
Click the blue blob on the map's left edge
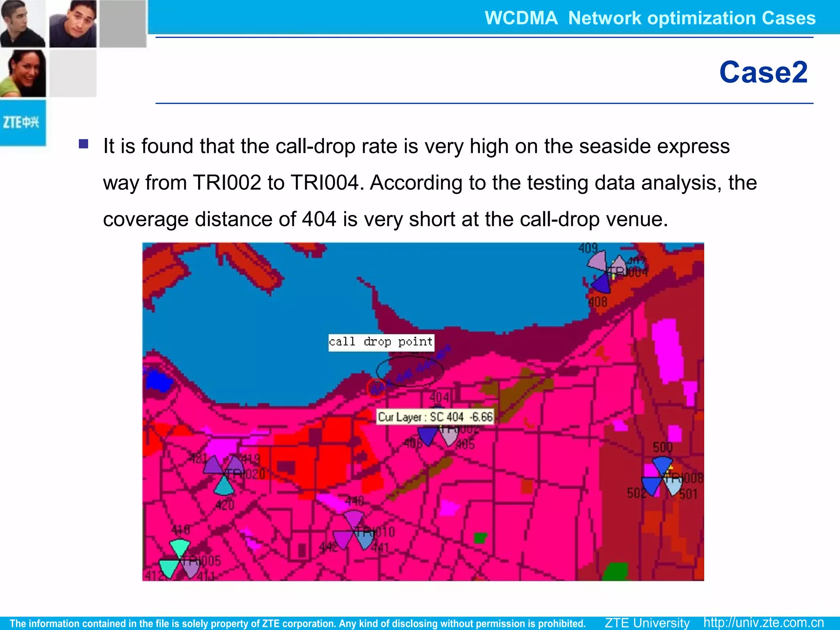click(159, 381)
